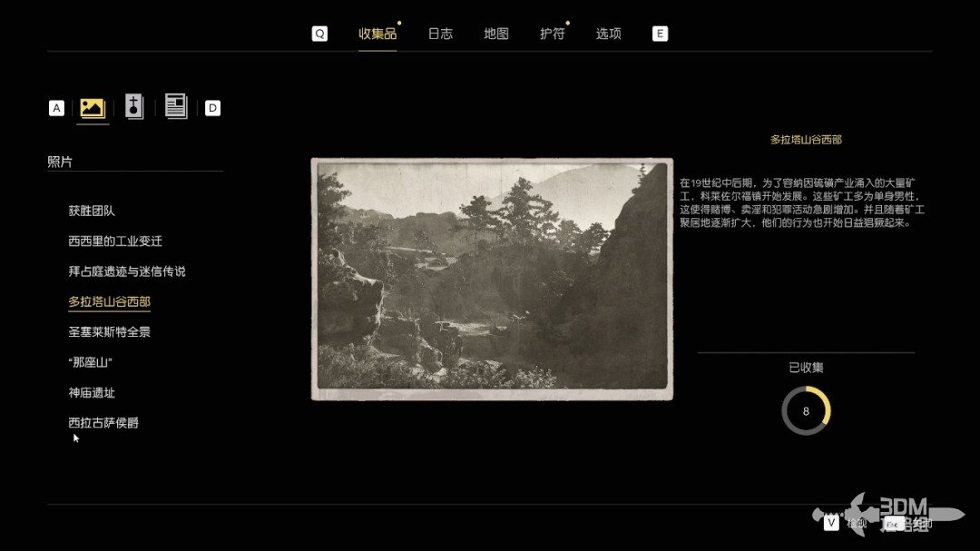Select photo entry 获胜团队
The image size is (980, 551).
92,211
